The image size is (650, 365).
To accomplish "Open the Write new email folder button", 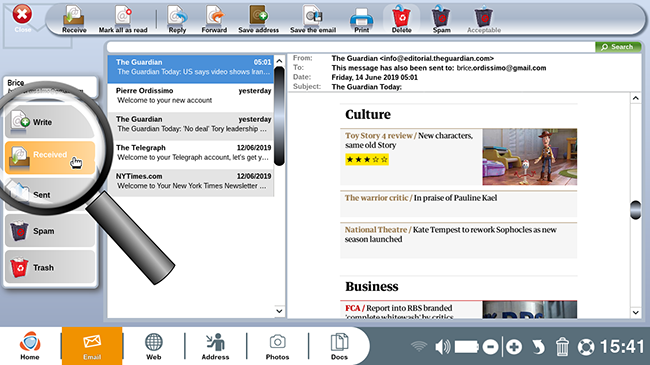I will [x=50, y=122].
